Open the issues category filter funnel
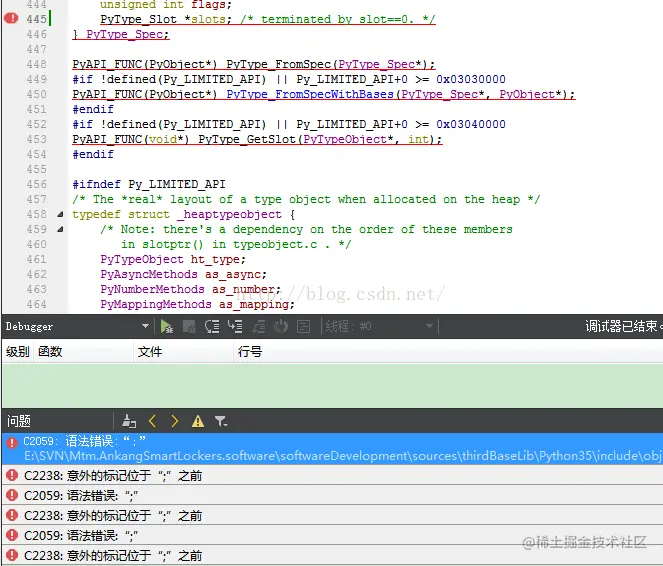 [x=221, y=421]
